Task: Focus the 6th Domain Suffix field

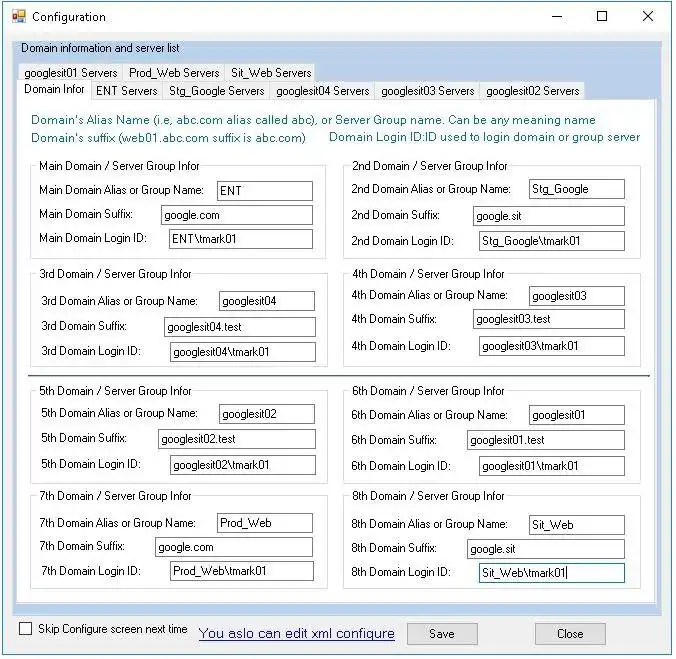Action: tap(546, 440)
